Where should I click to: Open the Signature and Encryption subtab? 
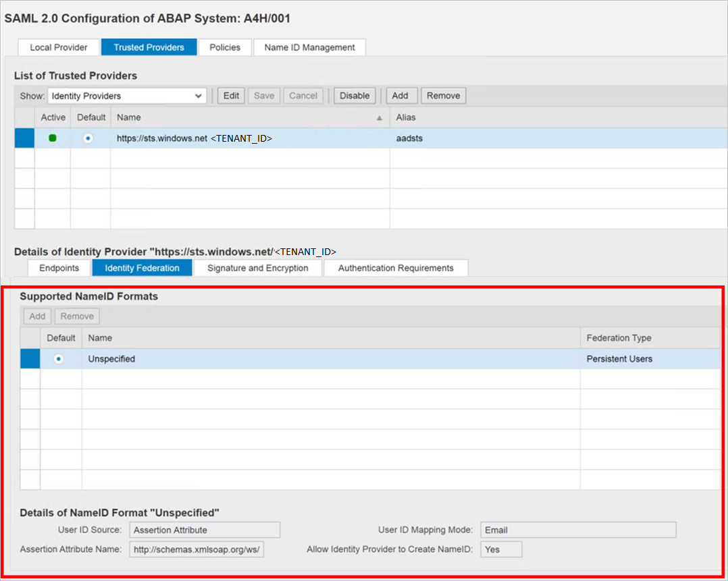[x=257, y=268]
